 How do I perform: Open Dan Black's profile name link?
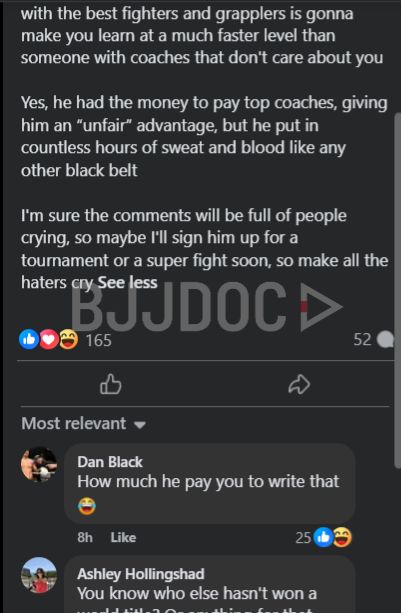point(110,462)
